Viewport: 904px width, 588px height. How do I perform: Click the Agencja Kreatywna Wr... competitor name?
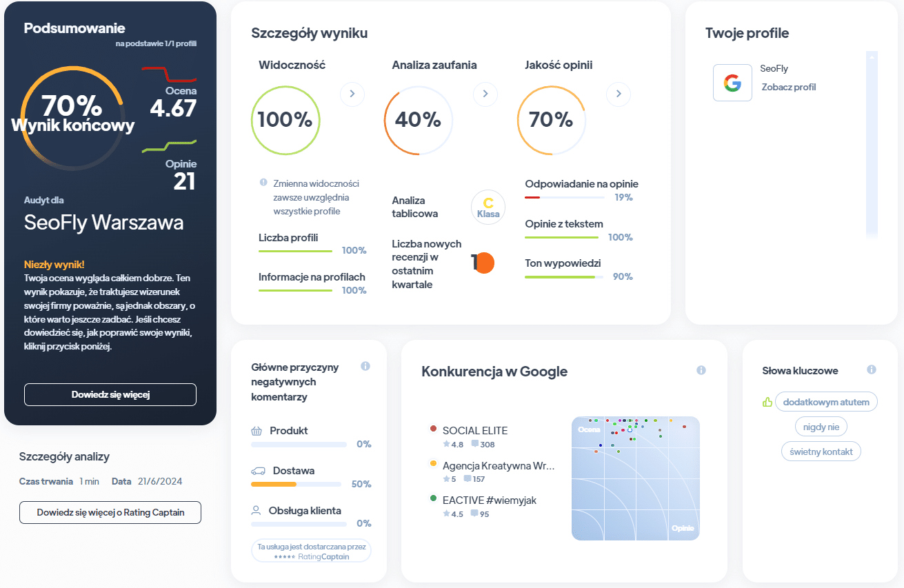point(499,465)
